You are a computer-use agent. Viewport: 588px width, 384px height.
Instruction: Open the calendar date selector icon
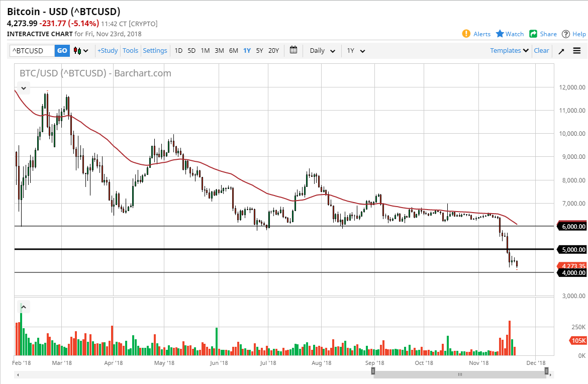293,50
